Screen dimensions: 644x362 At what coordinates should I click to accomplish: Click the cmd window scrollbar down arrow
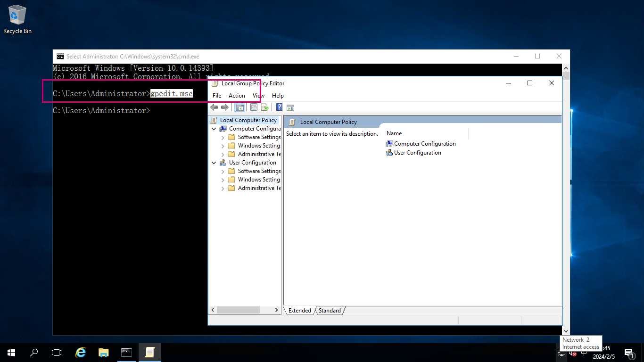point(566,332)
